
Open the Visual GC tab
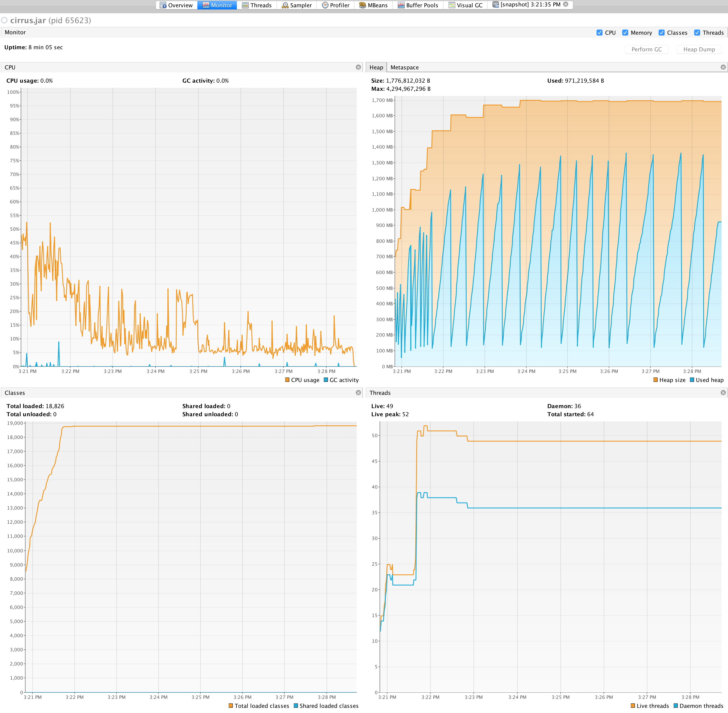(465, 5)
